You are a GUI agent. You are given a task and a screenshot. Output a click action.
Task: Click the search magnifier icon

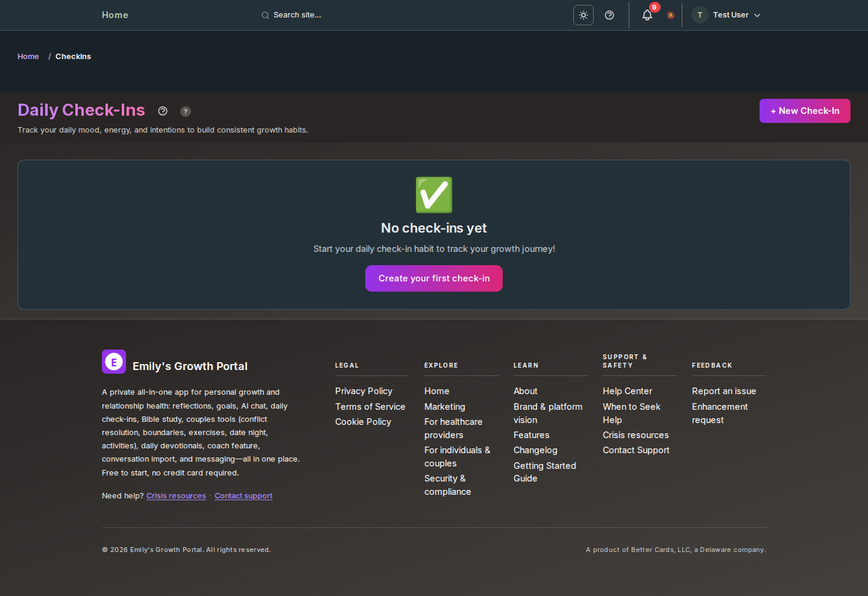point(265,15)
